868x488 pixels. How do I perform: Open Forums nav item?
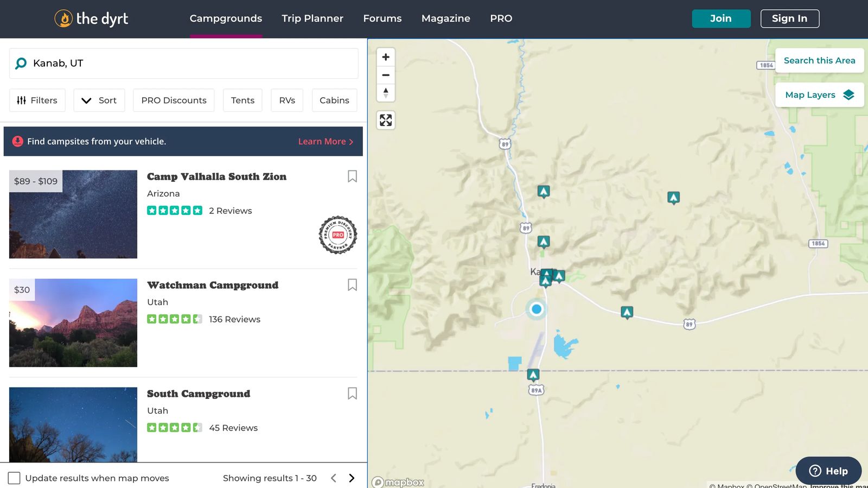pos(382,18)
